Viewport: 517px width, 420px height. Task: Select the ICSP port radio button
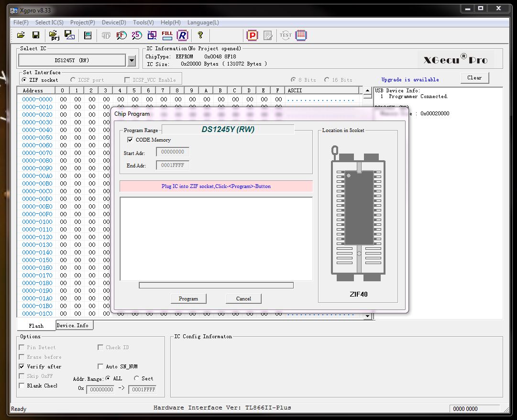click(x=73, y=80)
